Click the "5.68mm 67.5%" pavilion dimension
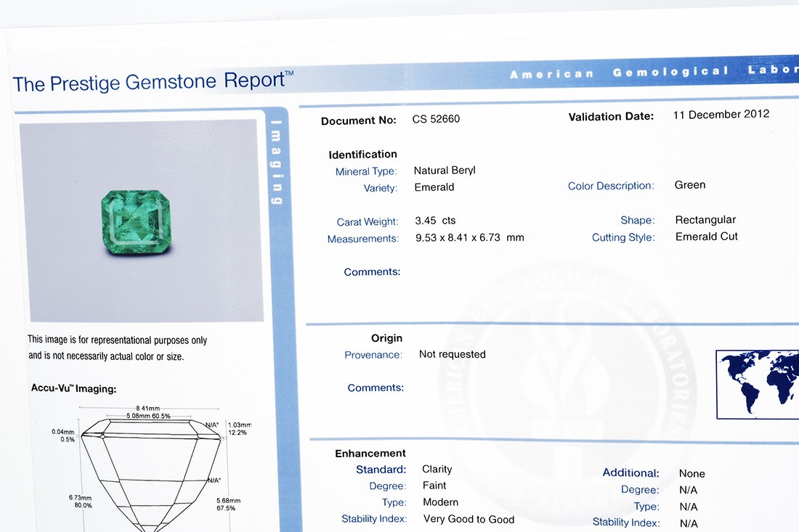Image resolution: width=799 pixels, height=532 pixels. click(228, 504)
